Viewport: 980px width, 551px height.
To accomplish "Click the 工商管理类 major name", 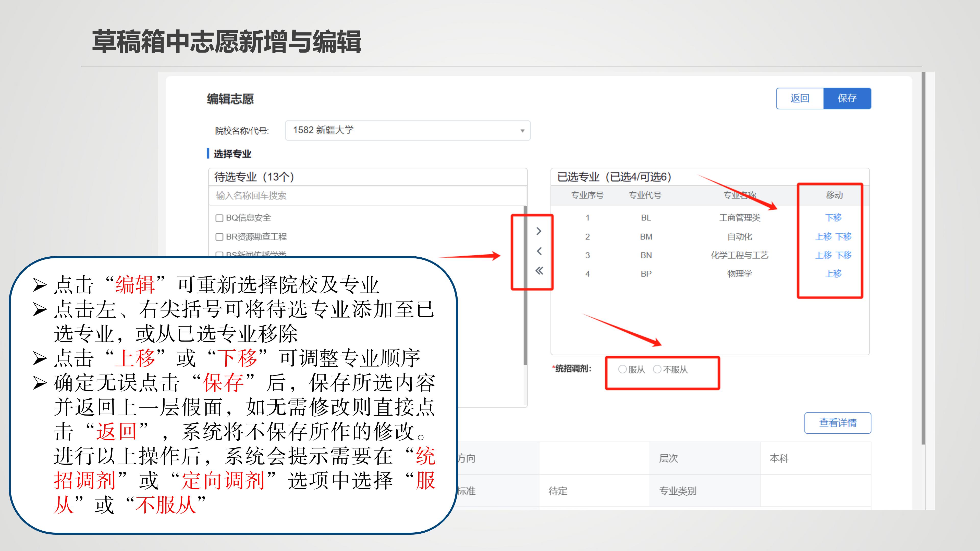I will (x=740, y=218).
